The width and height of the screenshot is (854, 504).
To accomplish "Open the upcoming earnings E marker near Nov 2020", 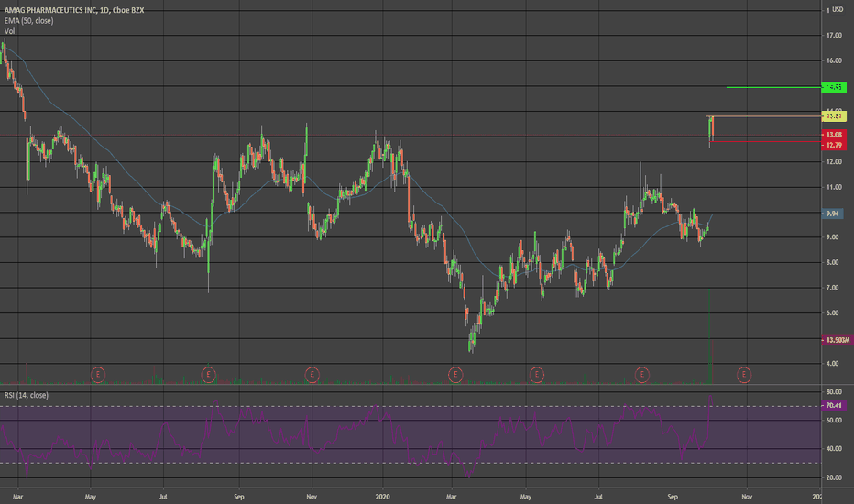I will (744, 374).
